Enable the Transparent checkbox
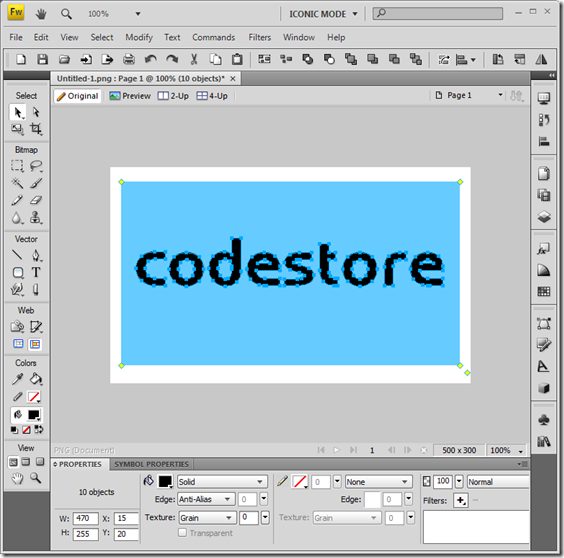This screenshot has height=558, width=564. [182, 532]
